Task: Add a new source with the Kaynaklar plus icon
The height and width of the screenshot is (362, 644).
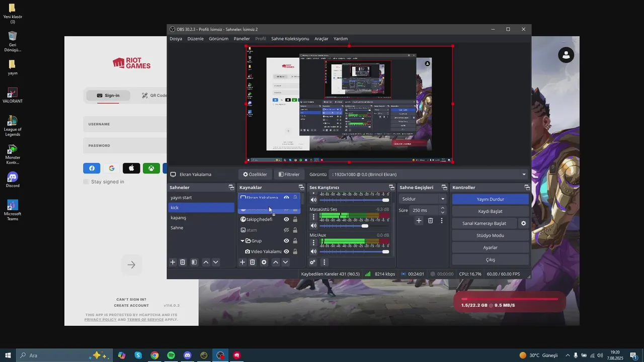Action: coord(243,262)
